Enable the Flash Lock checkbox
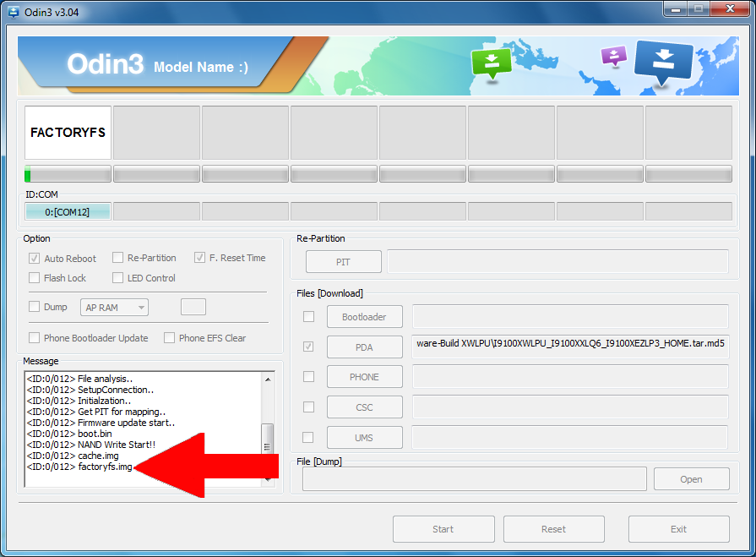756x557 pixels. pos(34,278)
